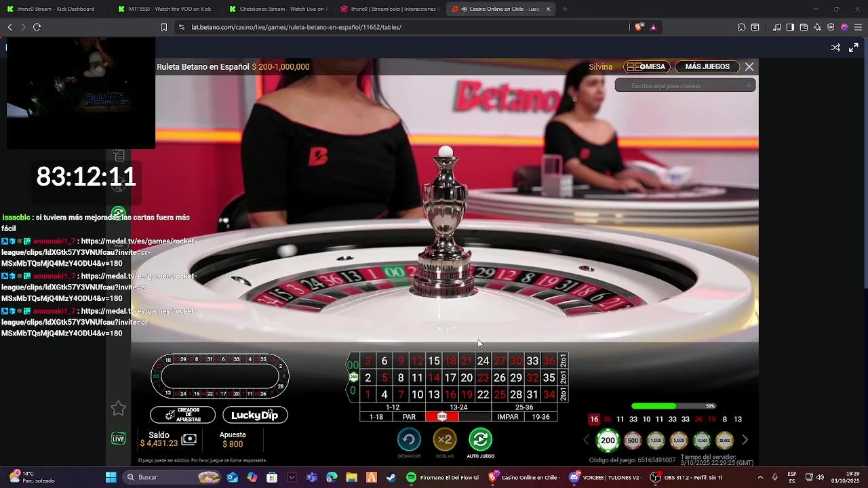Click the chat input field
868x488 pixels.
coord(686,85)
